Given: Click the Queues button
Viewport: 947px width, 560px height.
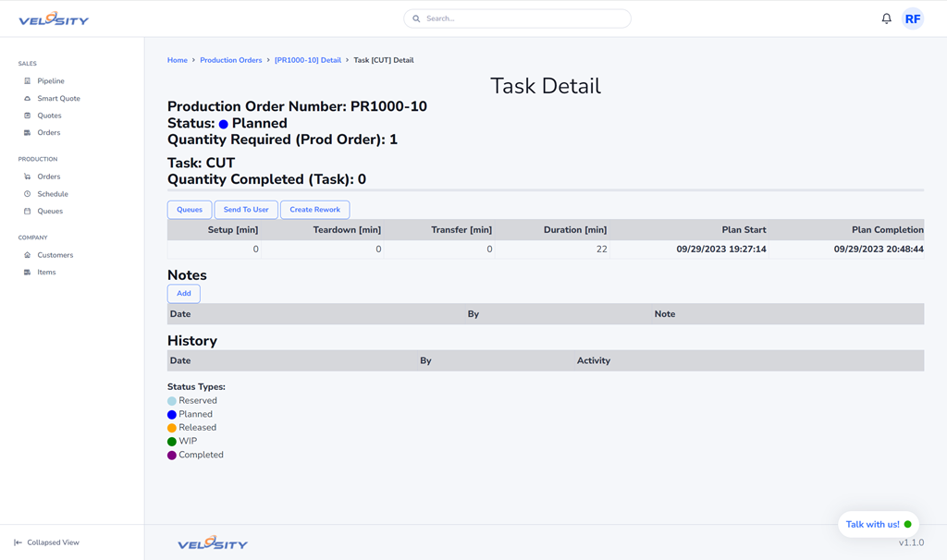Looking at the screenshot, I should 190,210.
